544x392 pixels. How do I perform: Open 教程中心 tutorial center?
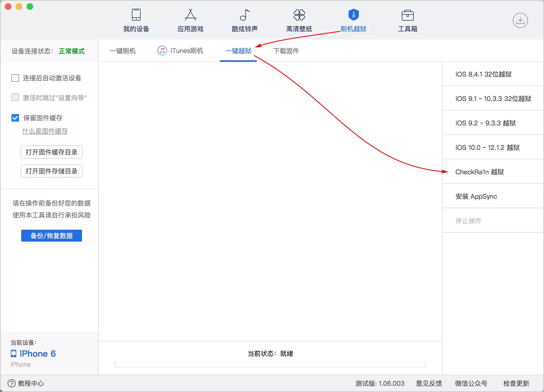point(26,383)
